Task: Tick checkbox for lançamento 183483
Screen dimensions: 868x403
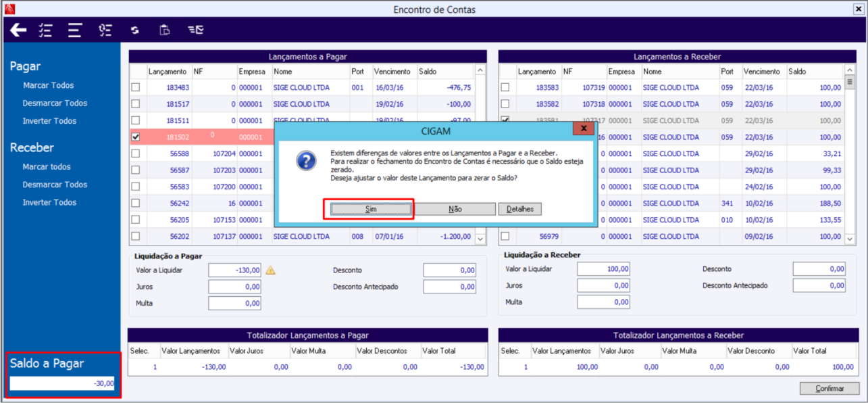Action: 136,87
